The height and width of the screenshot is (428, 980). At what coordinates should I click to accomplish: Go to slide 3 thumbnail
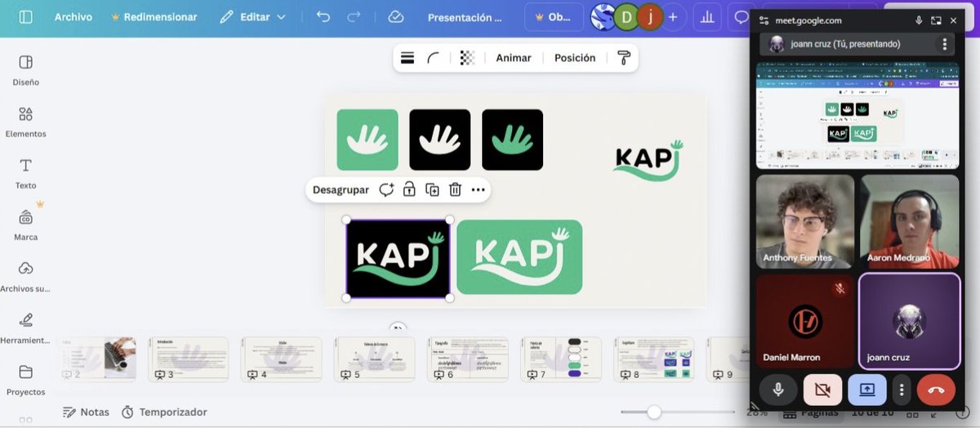[189, 359]
